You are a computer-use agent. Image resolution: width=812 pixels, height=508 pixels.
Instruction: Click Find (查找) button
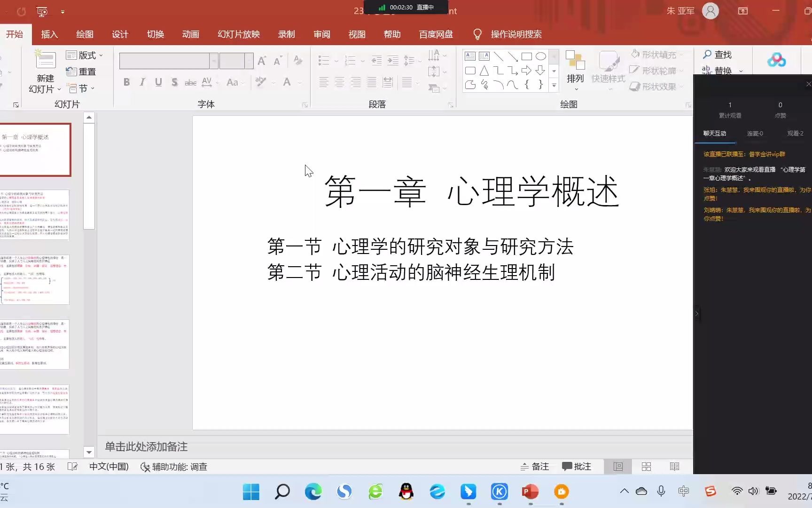pos(718,55)
